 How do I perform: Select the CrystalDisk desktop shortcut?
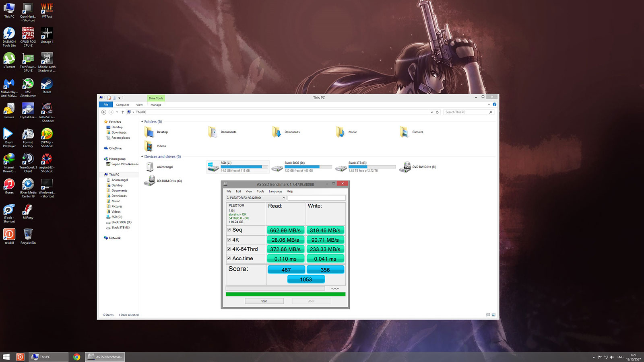[x=28, y=111]
